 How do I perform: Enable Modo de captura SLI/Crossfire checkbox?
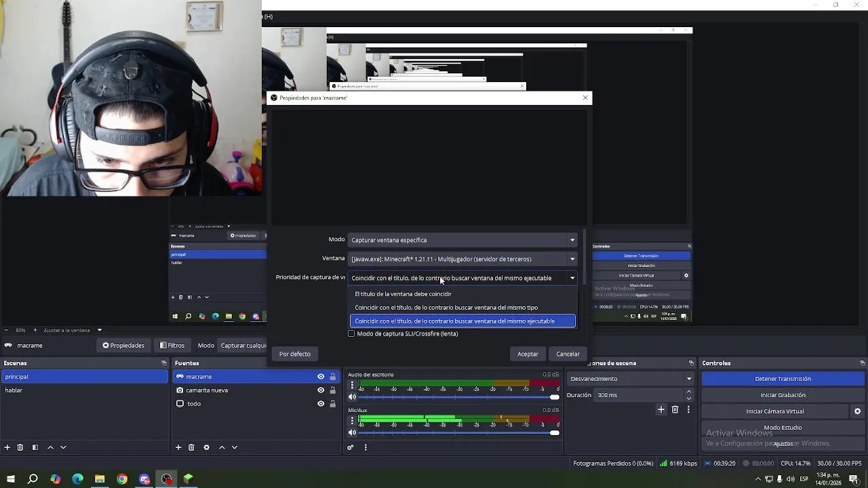351,333
